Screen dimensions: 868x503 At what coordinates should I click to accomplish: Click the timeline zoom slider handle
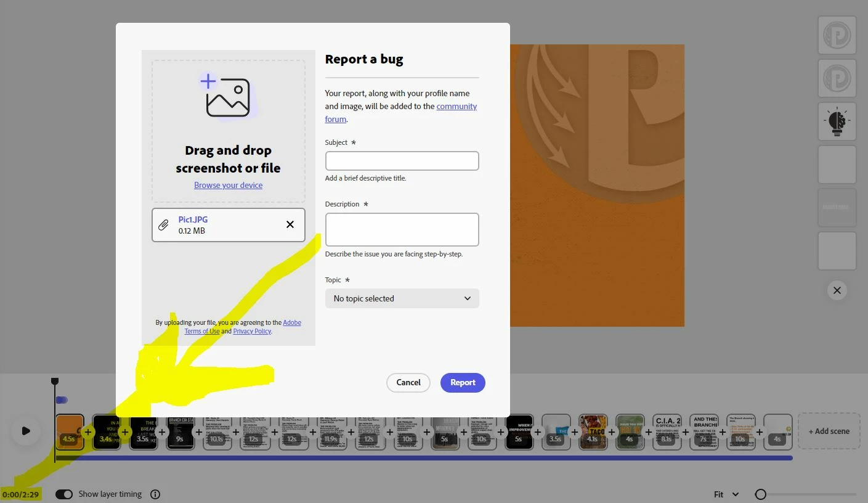pos(761,494)
